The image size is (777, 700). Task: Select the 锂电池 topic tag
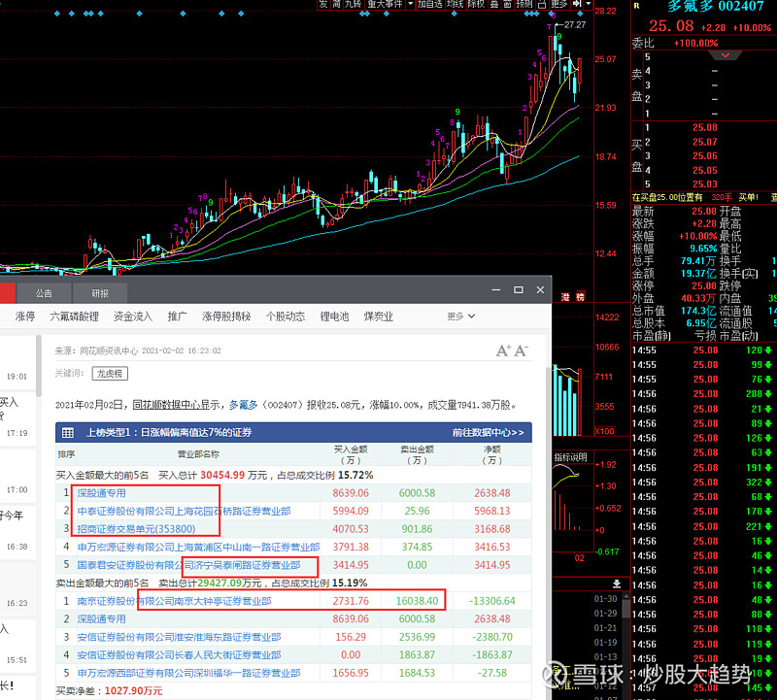coord(334,317)
